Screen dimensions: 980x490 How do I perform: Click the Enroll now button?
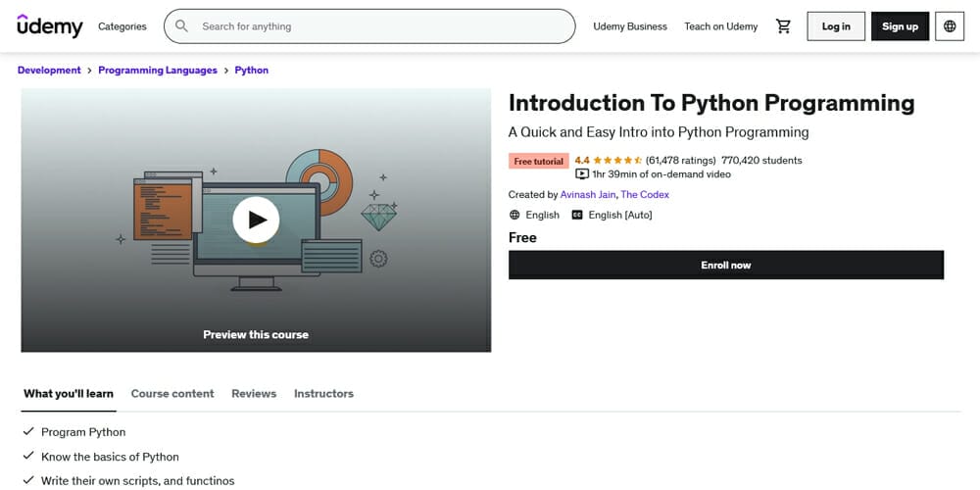click(725, 265)
